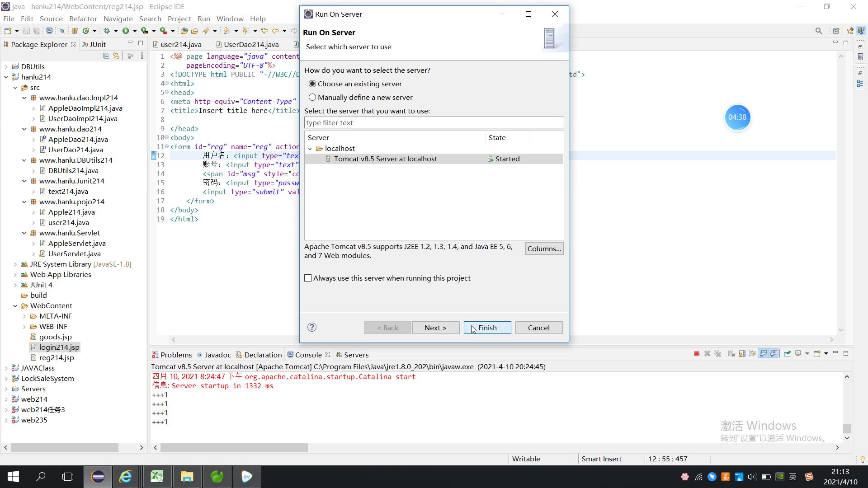Click the Search flashlight icon in toolbar
Image resolution: width=868 pixels, height=488 pixels.
pyautogui.click(x=206, y=31)
